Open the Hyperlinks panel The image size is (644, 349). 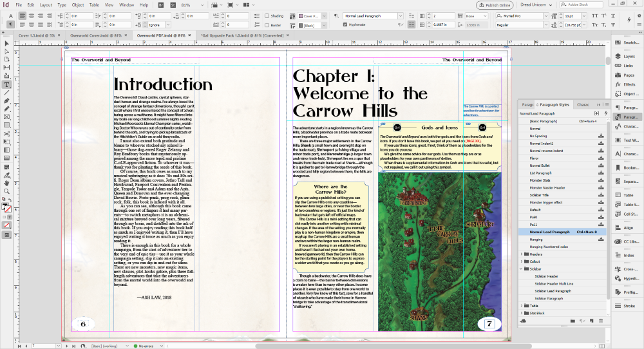pyautogui.click(x=627, y=278)
